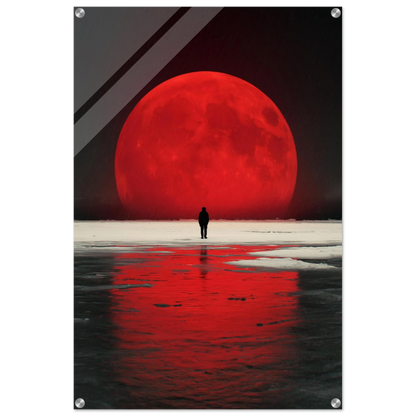Click the center of the red moon
Screen dimensions: 416x416
(206, 145)
